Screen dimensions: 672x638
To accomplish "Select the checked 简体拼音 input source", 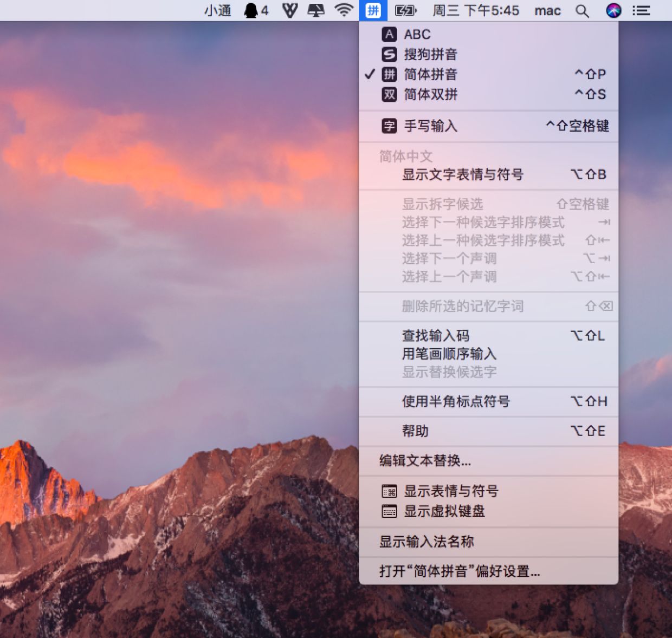I will pos(488,74).
